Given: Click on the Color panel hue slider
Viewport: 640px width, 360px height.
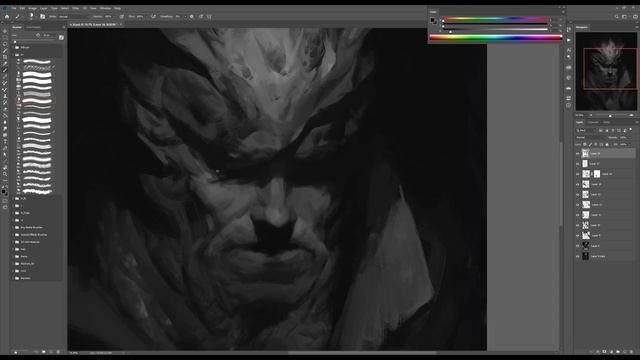Looking at the screenshot, I should click(x=496, y=19).
